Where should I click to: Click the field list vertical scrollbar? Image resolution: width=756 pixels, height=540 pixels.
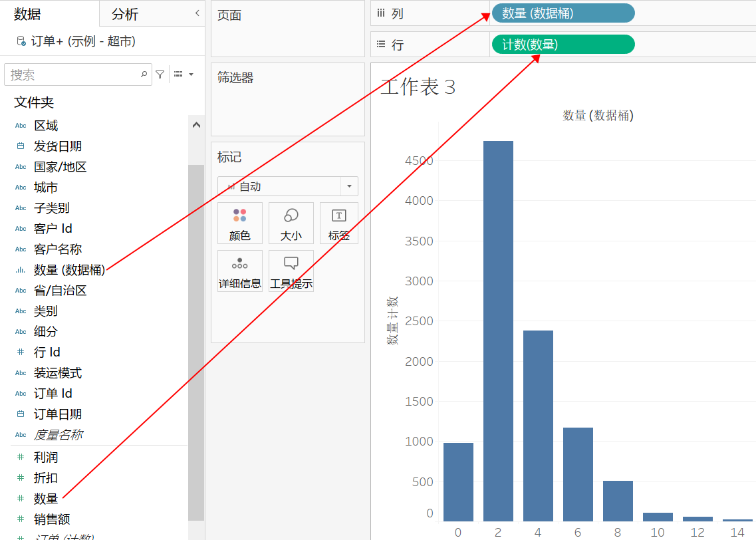pyautogui.click(x=195, y=342)
